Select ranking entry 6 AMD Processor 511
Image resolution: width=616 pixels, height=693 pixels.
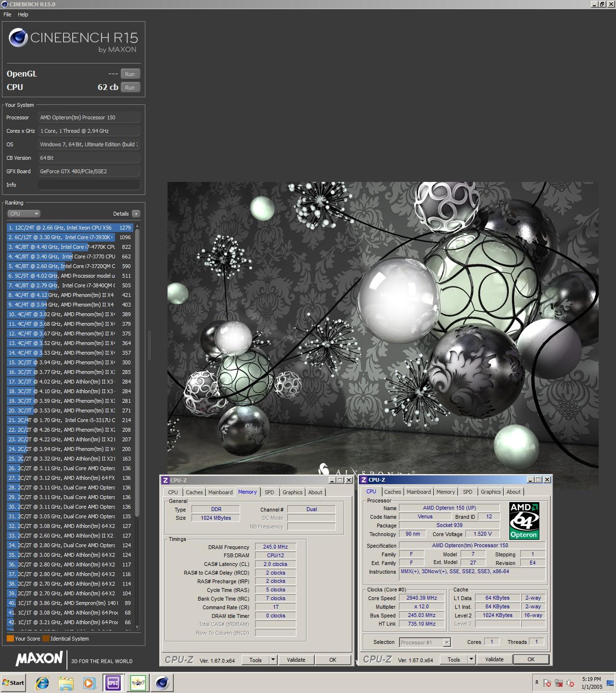tap(70, 276)
